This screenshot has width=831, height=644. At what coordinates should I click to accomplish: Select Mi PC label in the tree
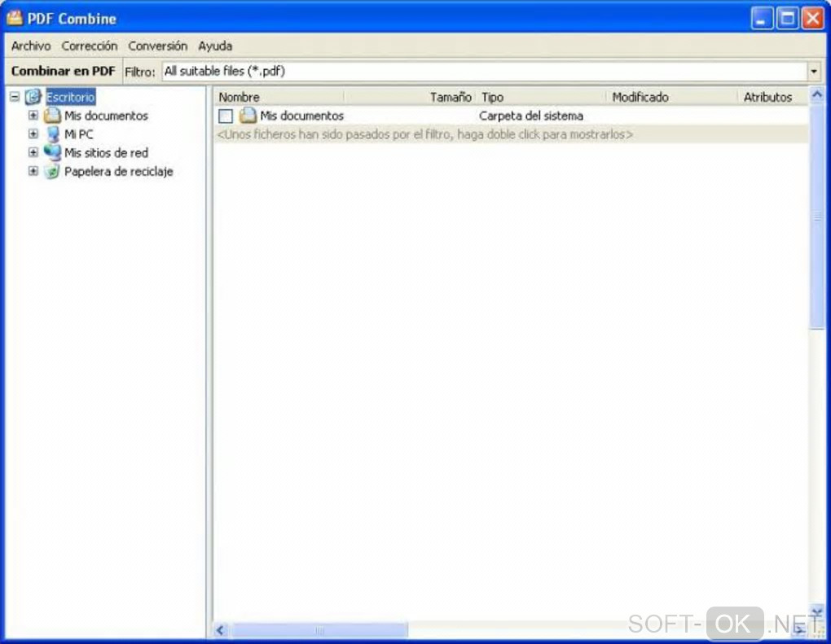click(78, 134)
